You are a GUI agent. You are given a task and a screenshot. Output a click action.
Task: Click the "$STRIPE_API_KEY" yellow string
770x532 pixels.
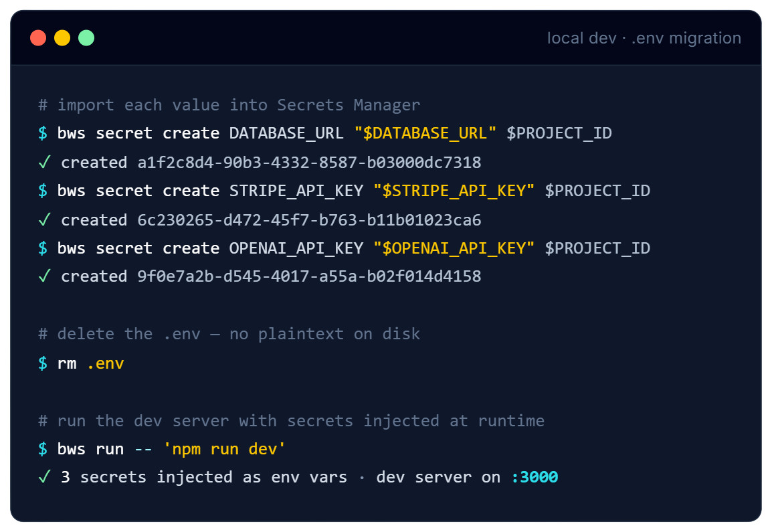[x=454, y=191]
